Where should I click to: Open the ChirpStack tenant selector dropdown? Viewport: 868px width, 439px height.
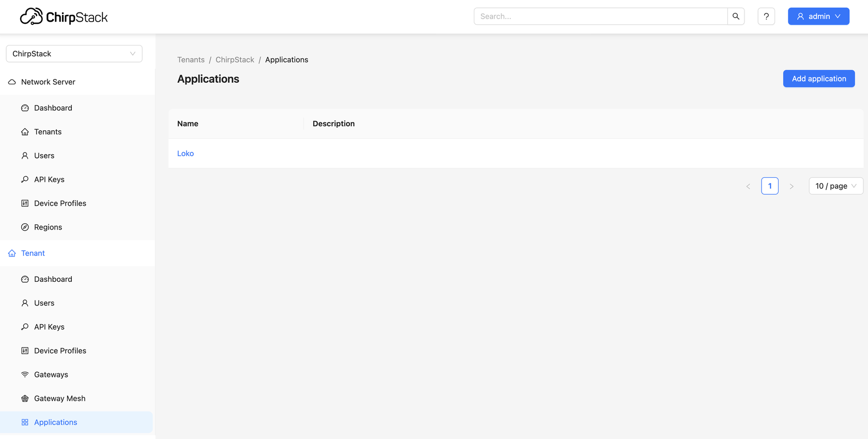point(74,54)
